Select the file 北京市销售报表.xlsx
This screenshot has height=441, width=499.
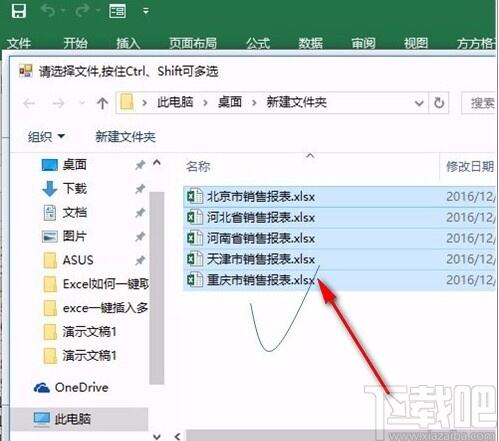(x=339, y=197)
